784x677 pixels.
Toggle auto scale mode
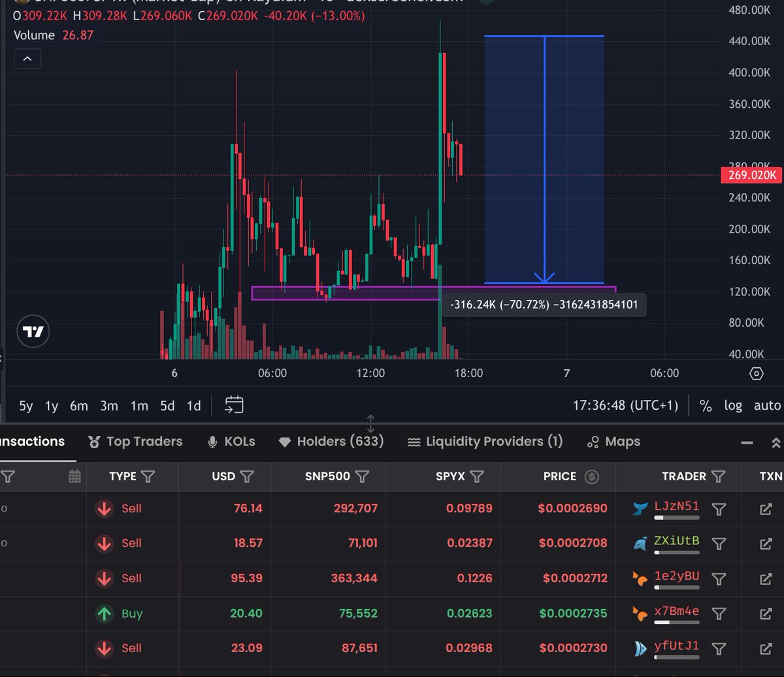[x=767, y=406]
